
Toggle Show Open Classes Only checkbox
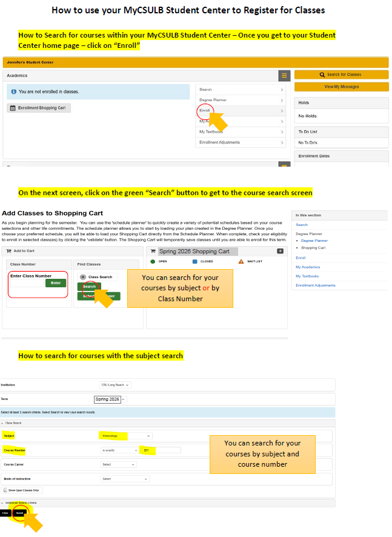6,490
